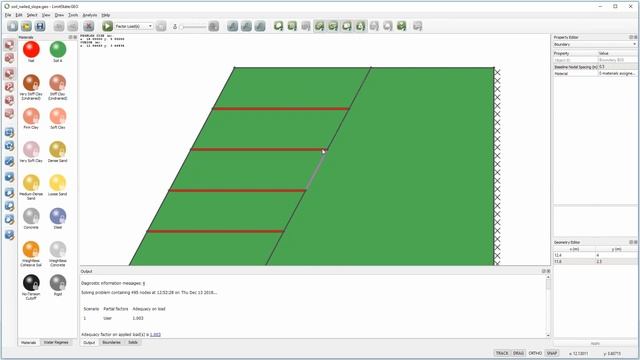The image size is (640, 360).
Task: Open the Boundary object type combo box
Action: (x=595, y=44)
